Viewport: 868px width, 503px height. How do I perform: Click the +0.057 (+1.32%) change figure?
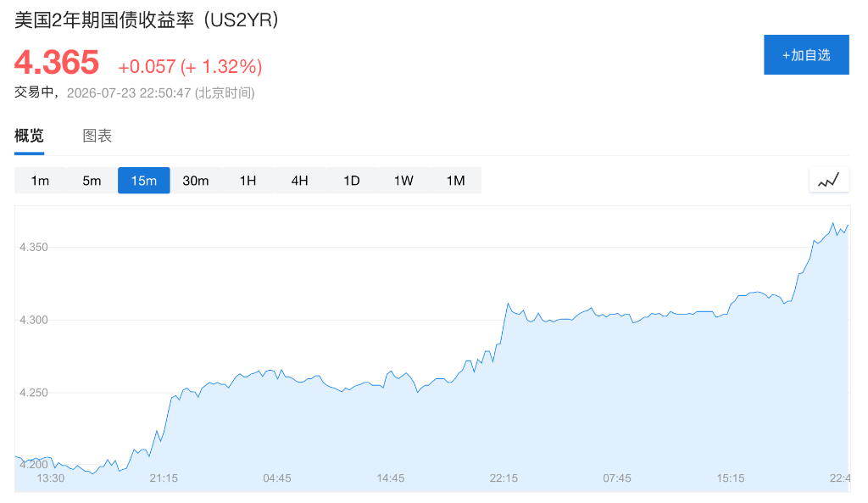coord(190,66)
